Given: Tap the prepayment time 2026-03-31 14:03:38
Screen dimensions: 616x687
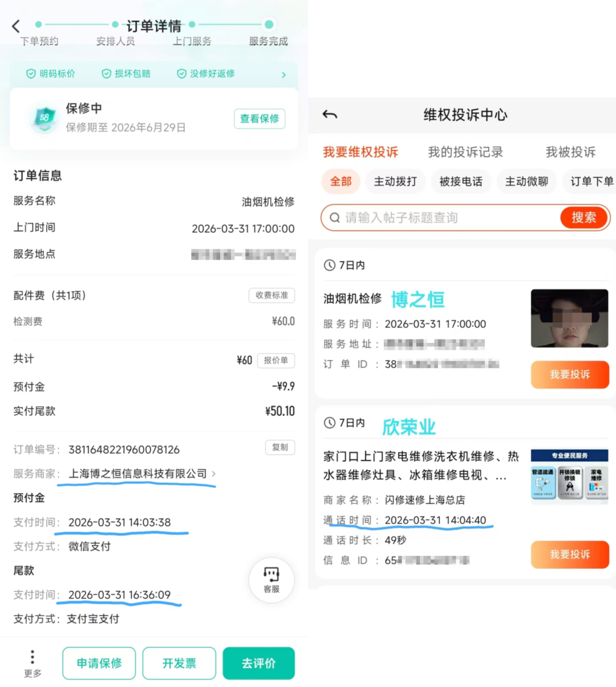Looking at the screenshot, I should point(119,522).
